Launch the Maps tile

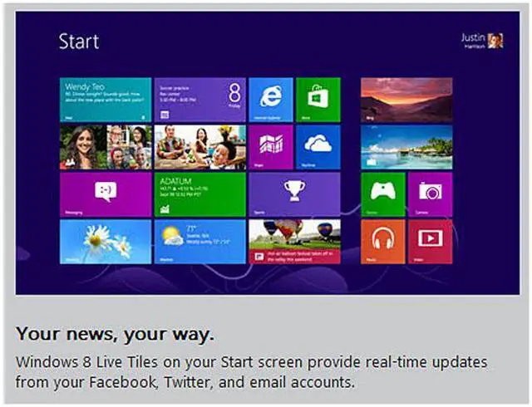click(271, 147)
